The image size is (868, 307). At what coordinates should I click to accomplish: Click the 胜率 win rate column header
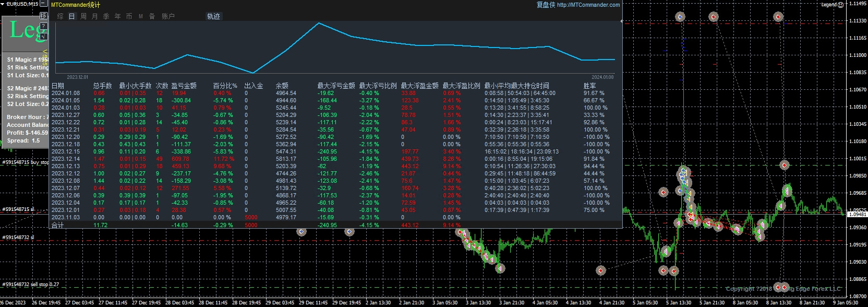pos(589,86)
